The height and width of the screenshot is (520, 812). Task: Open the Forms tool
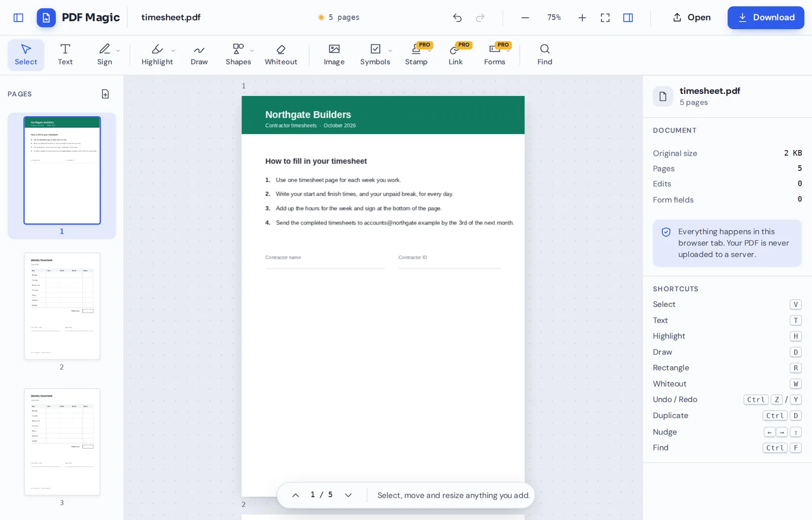494,55
